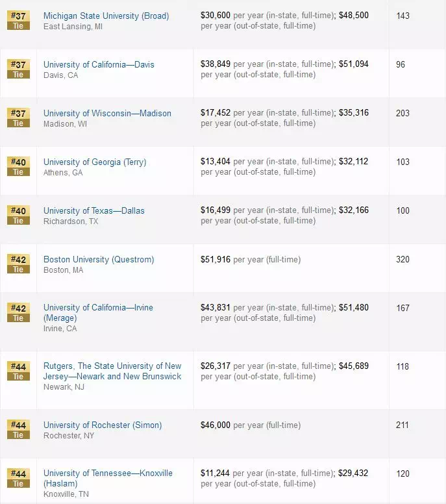Open Boston University (Questrom) link
This screenshot has height=504, width=446.
tap(99, 259)
